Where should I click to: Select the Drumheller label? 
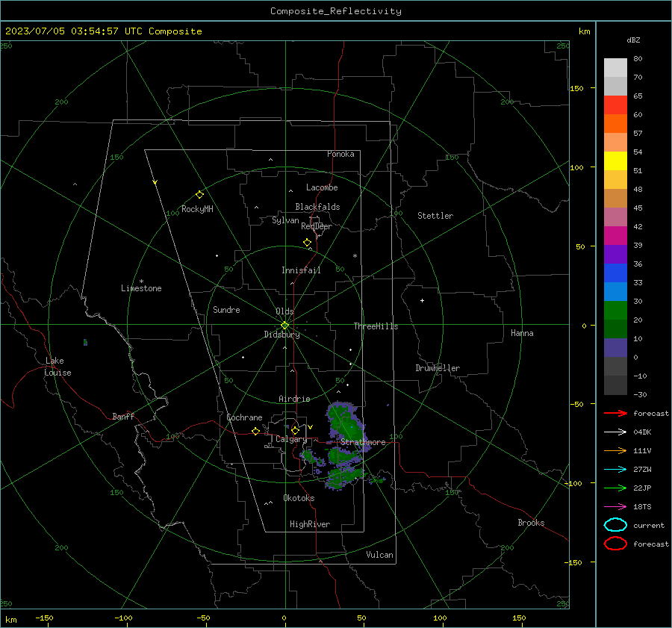pos(438,368)
